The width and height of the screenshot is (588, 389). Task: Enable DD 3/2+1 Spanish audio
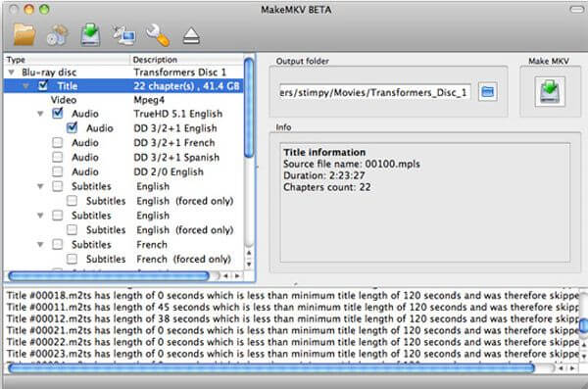(x=58, y=157)
